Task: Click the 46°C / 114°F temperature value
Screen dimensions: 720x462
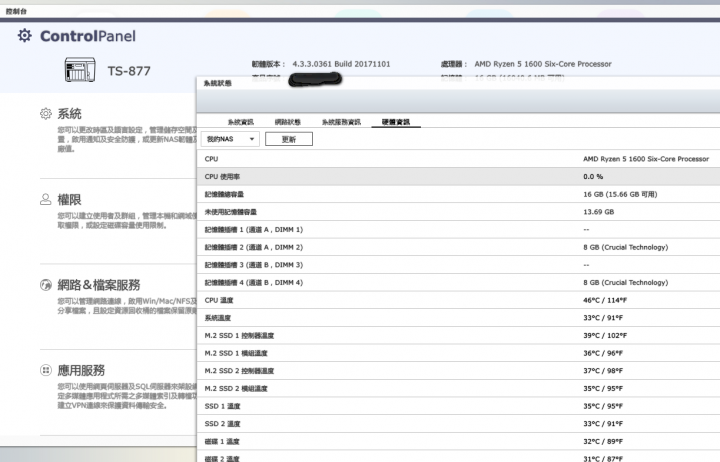Action: coord(605,300)
